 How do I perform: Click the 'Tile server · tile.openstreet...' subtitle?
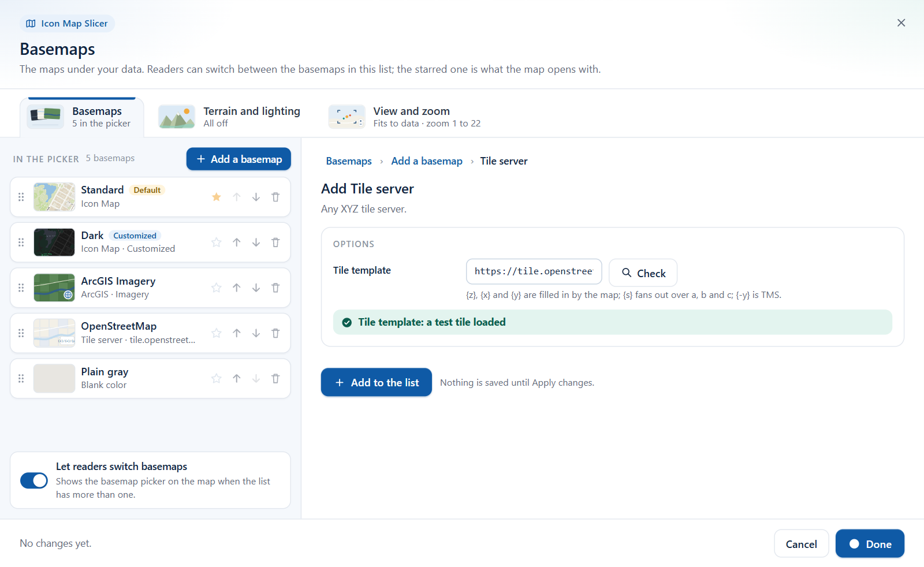[x=138, y=340]
